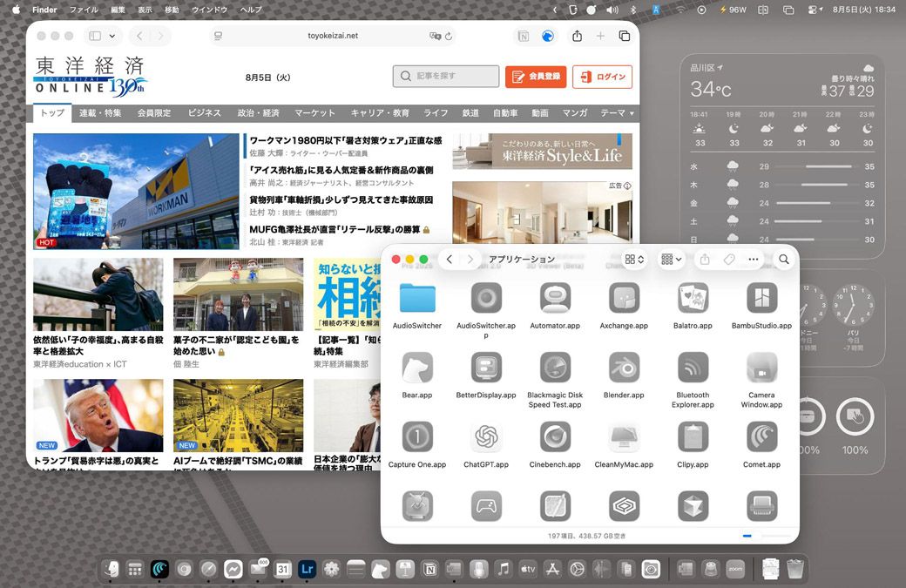Screen dimensions: 906x588
Task: Open Control Center in the menu bar
Action: point(815,10)
